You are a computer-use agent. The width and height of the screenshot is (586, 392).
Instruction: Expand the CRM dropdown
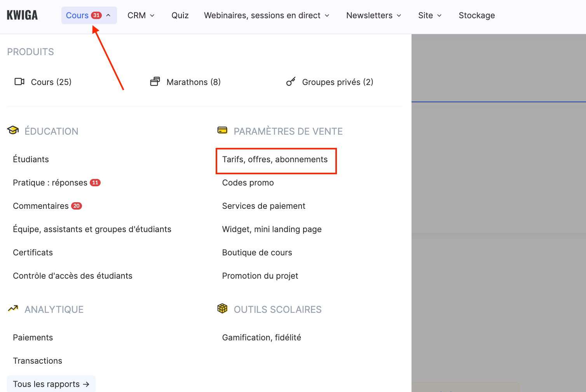[x=141, y=16]
